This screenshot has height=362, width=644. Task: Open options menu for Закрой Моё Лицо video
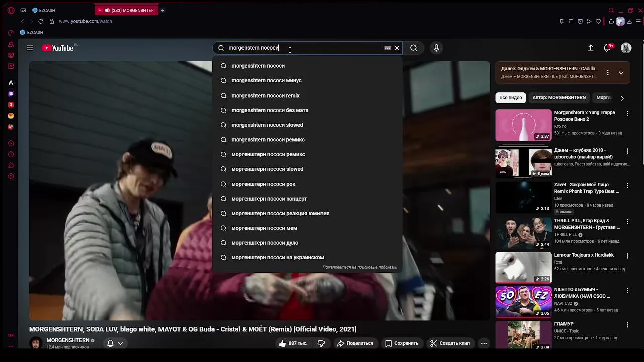coord(627,186)
